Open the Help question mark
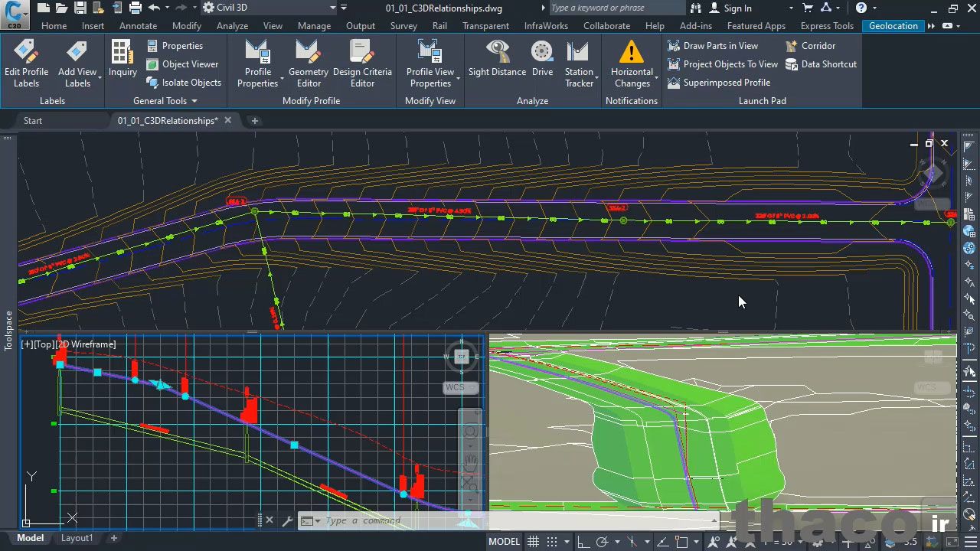This screenshot has height=551, width=980. pyautogui.click(x=861, y=8)
